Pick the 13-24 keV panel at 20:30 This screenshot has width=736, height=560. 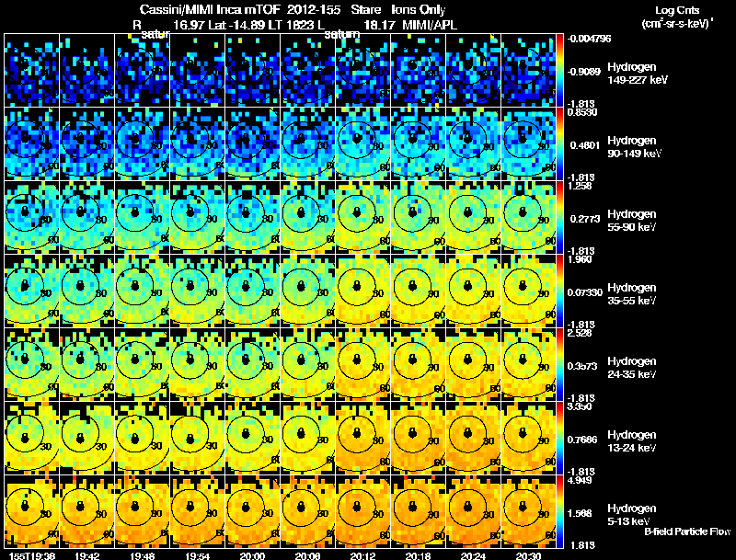click(528, 438)
